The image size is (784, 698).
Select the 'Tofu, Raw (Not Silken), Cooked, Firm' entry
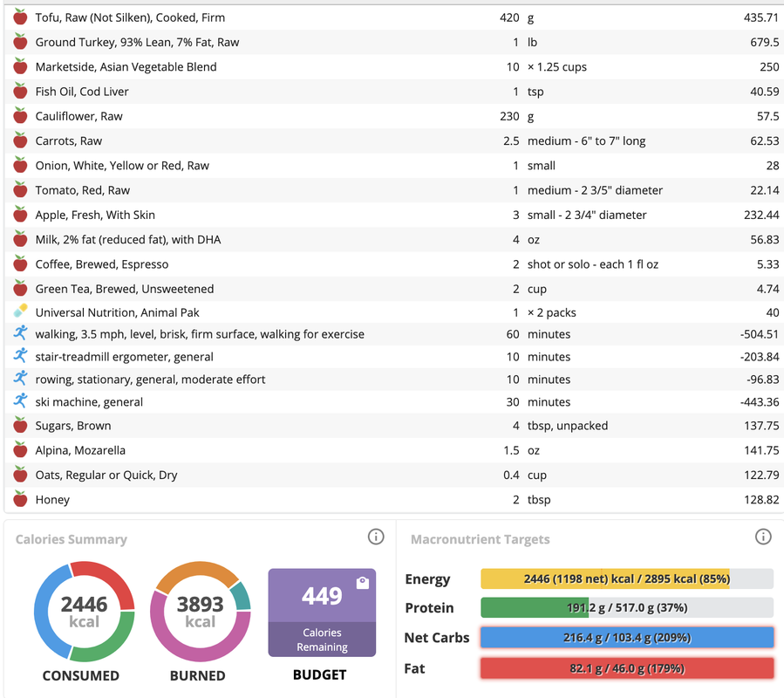(130, 17)
